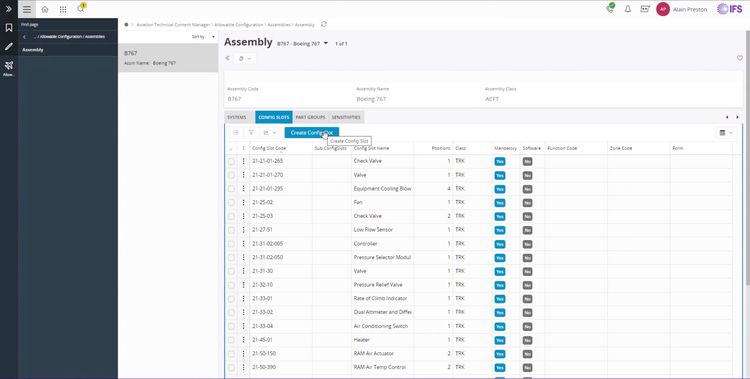Image resolution: width=750 pixels, height=379 pixels.
Task: Open row menu for 21-33-01
Action: pos(243,299)
